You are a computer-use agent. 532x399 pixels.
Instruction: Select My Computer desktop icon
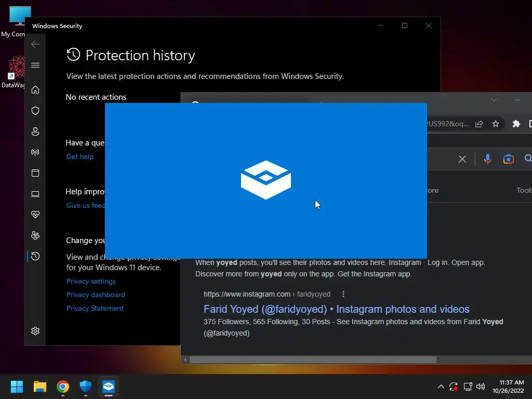pyautogui.click(x=13, y=22)
